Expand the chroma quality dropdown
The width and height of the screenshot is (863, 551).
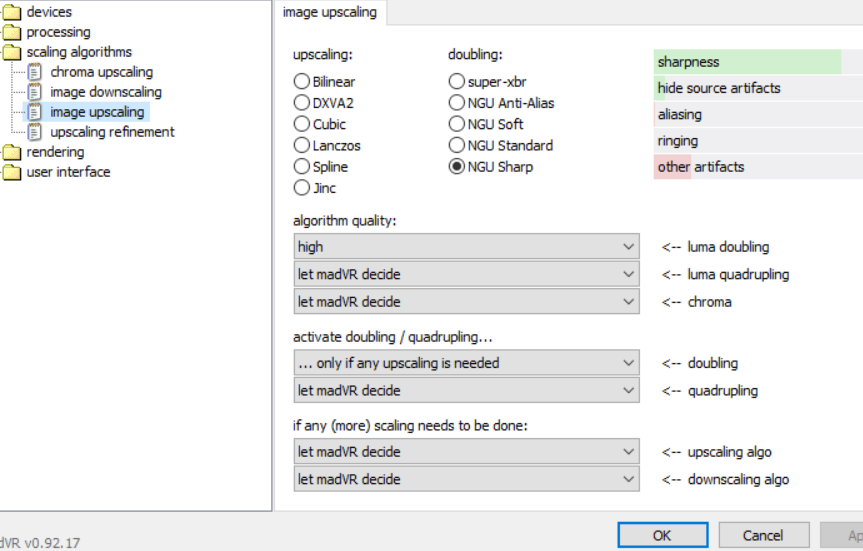[466, 301]
